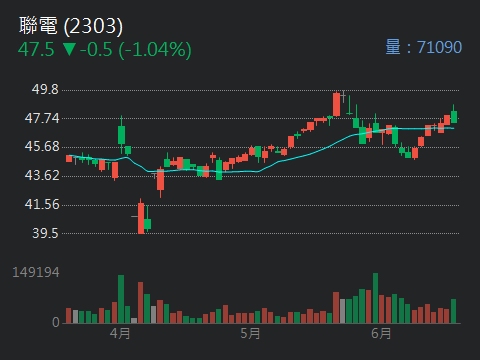Click the tallest green volume bar in April
The height and width of the screenshot is (360, 480).
(x=121, y=299)
